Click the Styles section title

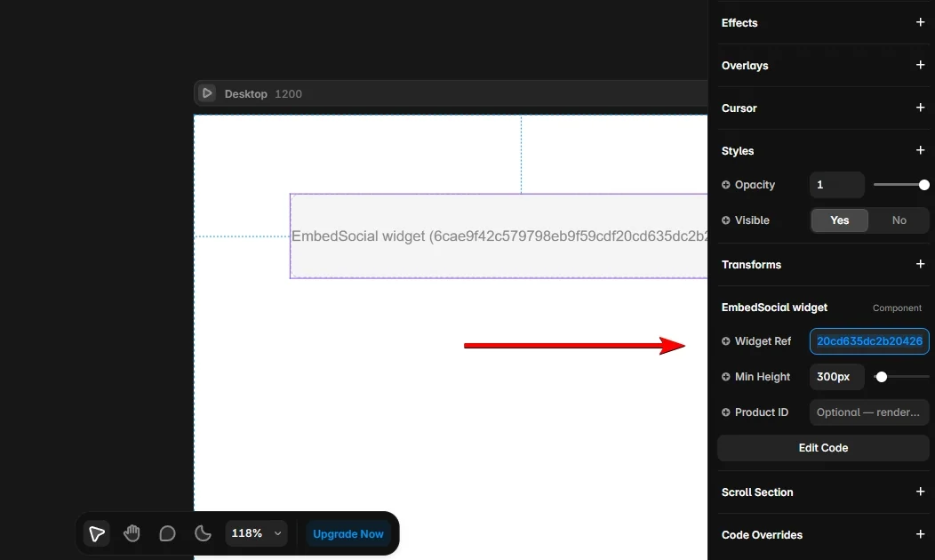coord(738,151)
